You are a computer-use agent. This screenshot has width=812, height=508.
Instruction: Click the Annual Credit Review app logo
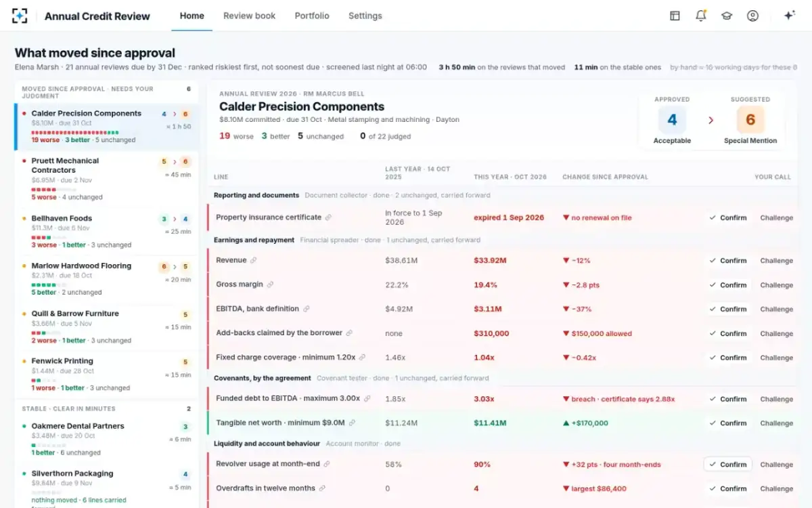point(20,16)
